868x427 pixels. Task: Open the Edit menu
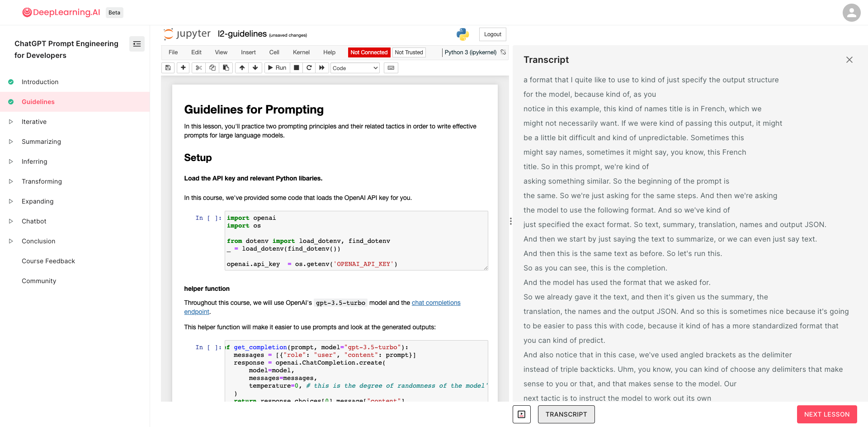tap(196, 52)
